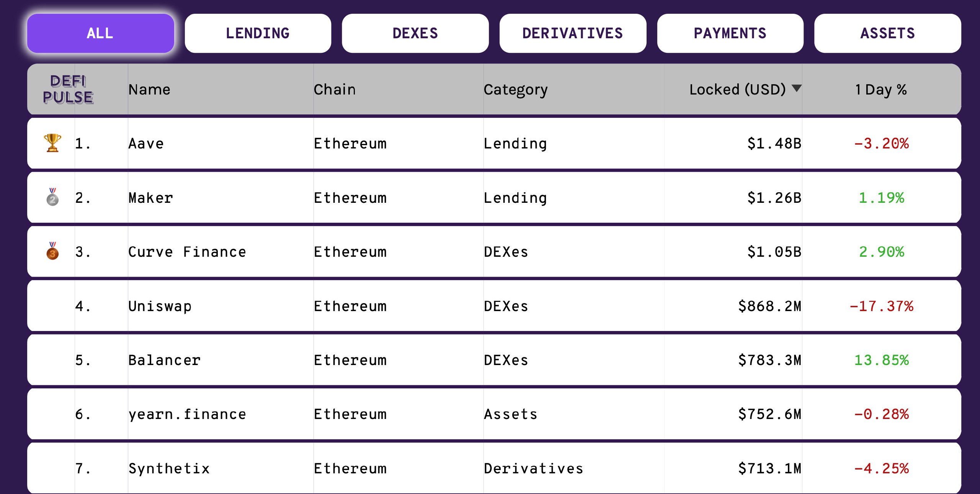Select the yearn.finance row name

(187, 414)
